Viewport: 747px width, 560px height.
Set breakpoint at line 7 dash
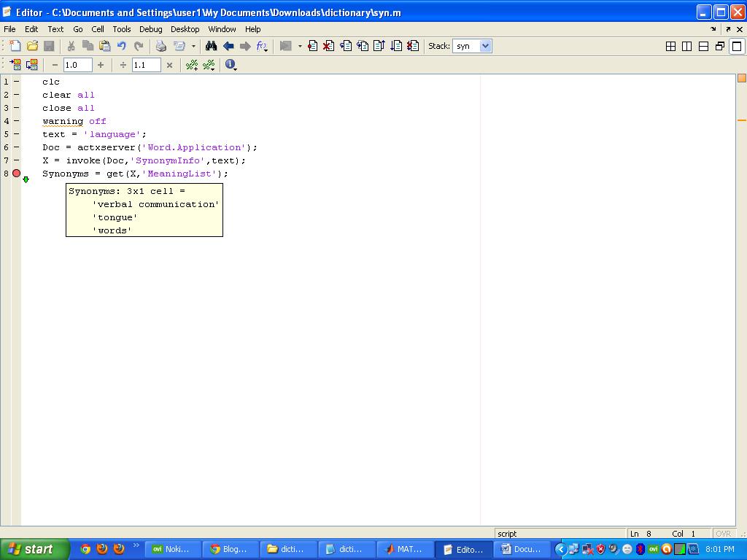(x=17, y=160)
